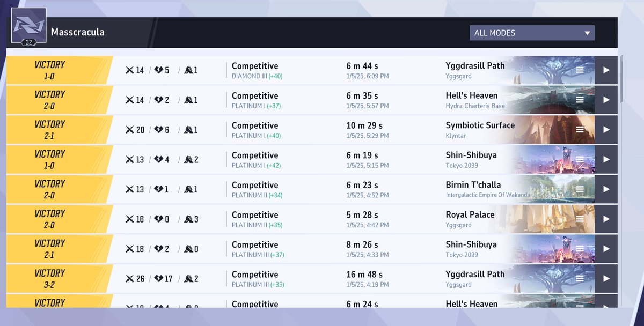Play replay of Birnin T'challa match
644x326 pixels.
click(x=606, y=189)
